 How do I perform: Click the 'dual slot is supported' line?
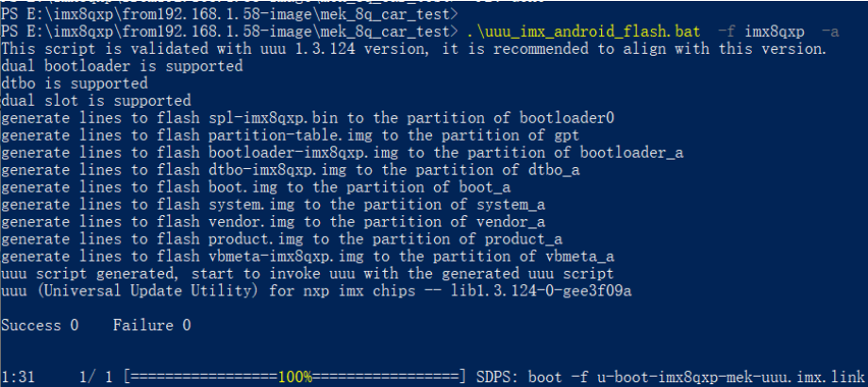point(96,100)
